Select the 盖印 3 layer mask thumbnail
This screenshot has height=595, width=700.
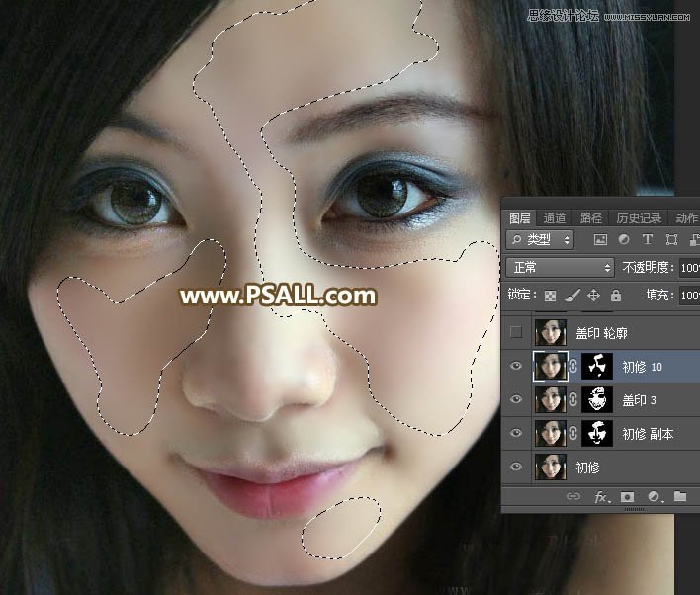[597, 399]
